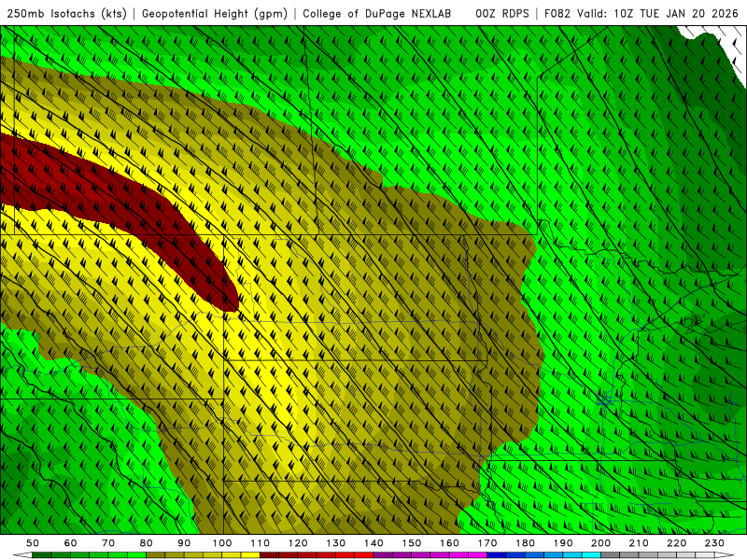Click the 140 knot colorbar label

click(x=373, y=543)
